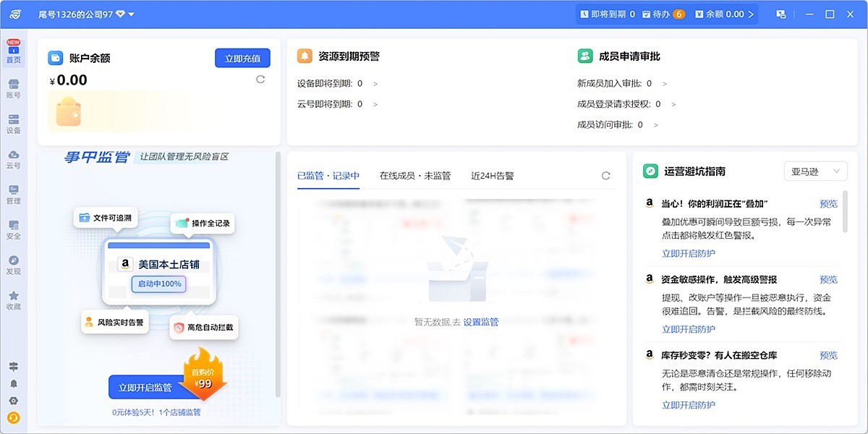Open the 设备 section from sidebar
This screenshot has height=434, width=868.
[x=13, y=123]
